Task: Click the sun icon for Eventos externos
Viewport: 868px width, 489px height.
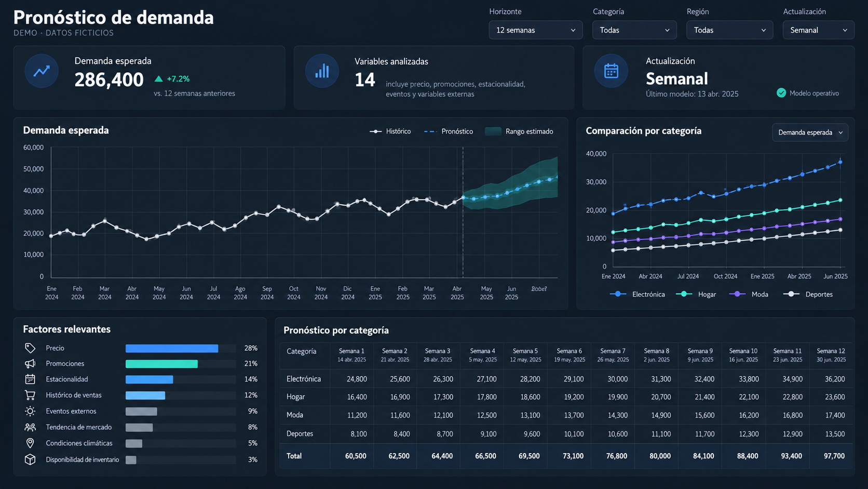Action: tap(30, 412)
